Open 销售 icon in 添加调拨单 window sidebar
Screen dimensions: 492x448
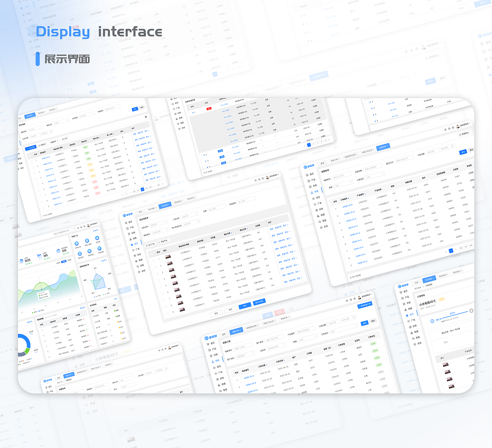tap(130, 239)
